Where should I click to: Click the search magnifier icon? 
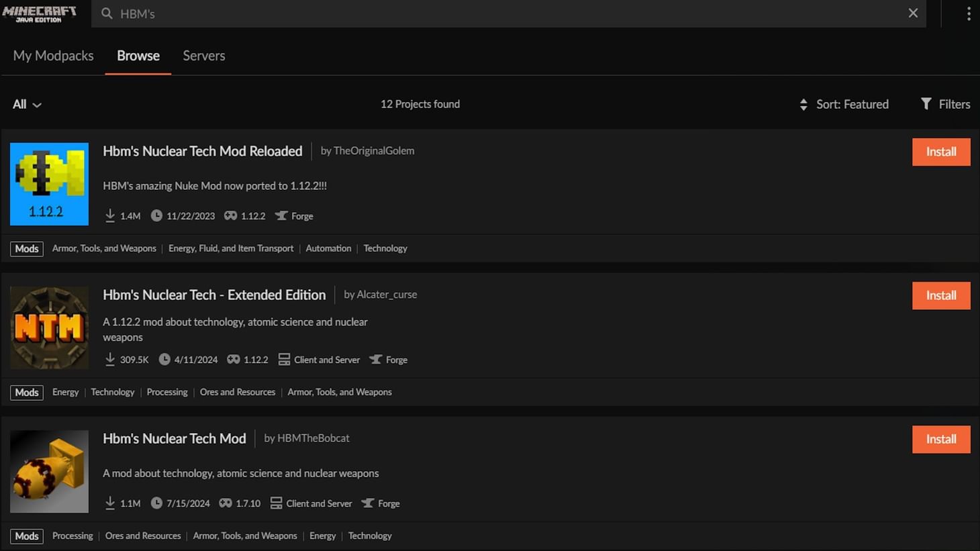point(107,13)
